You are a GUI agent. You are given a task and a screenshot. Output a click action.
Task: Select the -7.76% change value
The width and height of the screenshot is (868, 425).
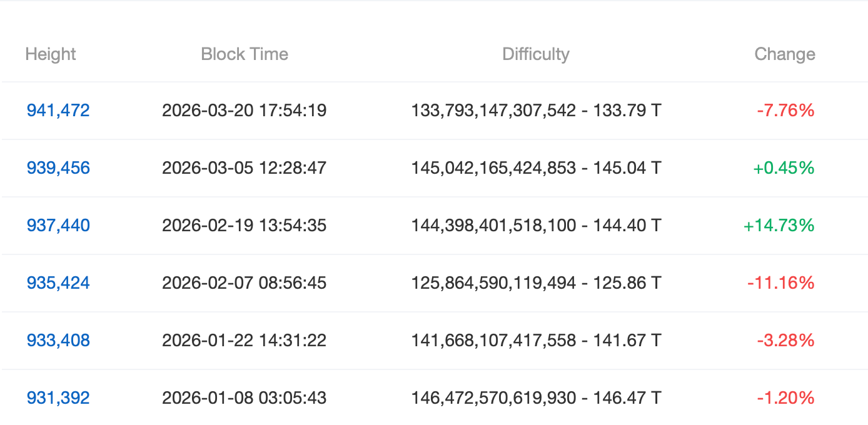(785, 110)
